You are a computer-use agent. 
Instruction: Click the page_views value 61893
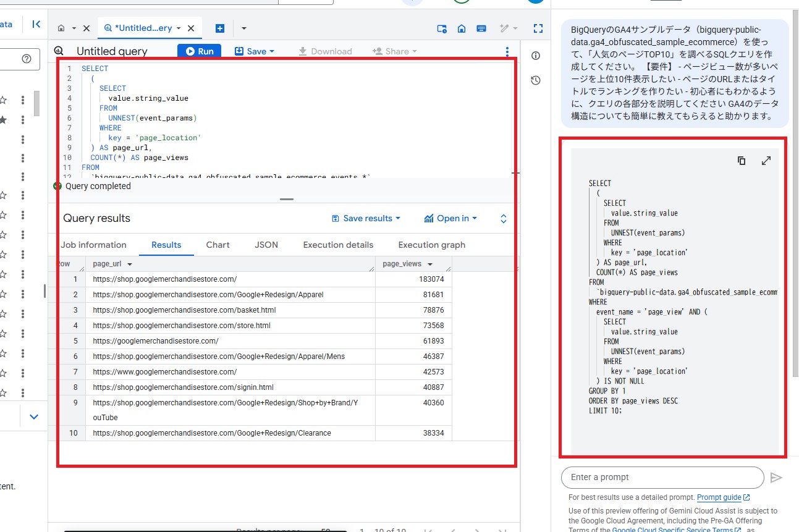tap(433, 341)
